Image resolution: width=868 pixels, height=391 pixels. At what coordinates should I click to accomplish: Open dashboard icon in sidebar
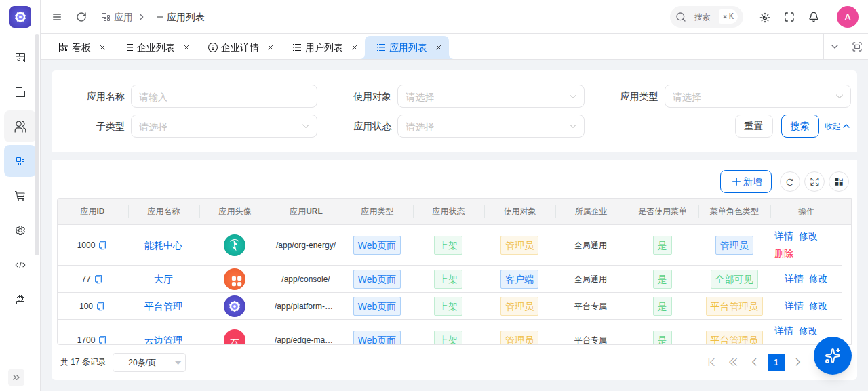pos(20,58)
